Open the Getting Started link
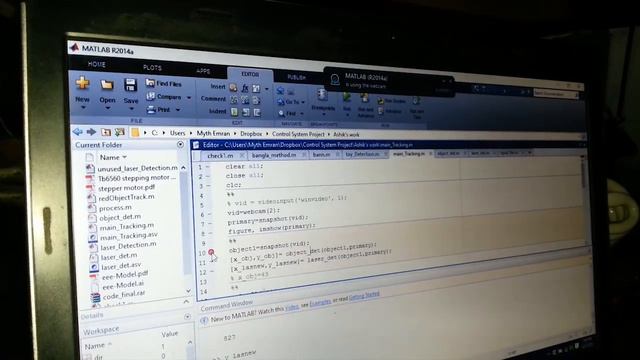This screenshot has height=360, width=640. 364,296
